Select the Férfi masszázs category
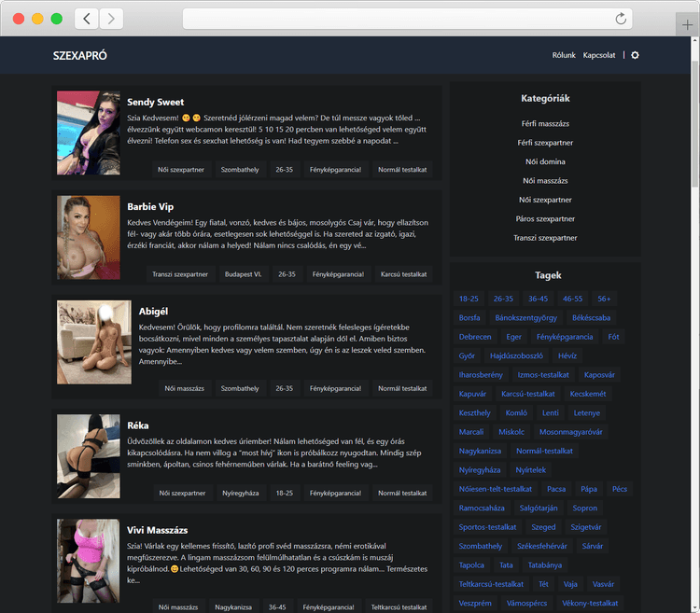 pyautogui.click(x=545, y=123)
